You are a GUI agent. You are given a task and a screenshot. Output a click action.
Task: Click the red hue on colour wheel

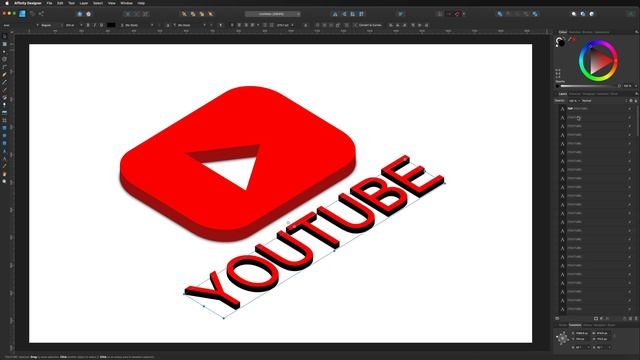616,61
